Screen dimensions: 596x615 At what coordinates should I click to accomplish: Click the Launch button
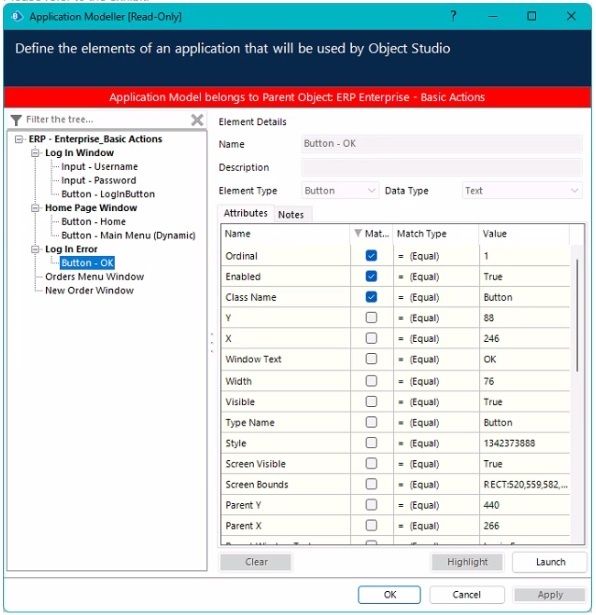tap(550, 562)
